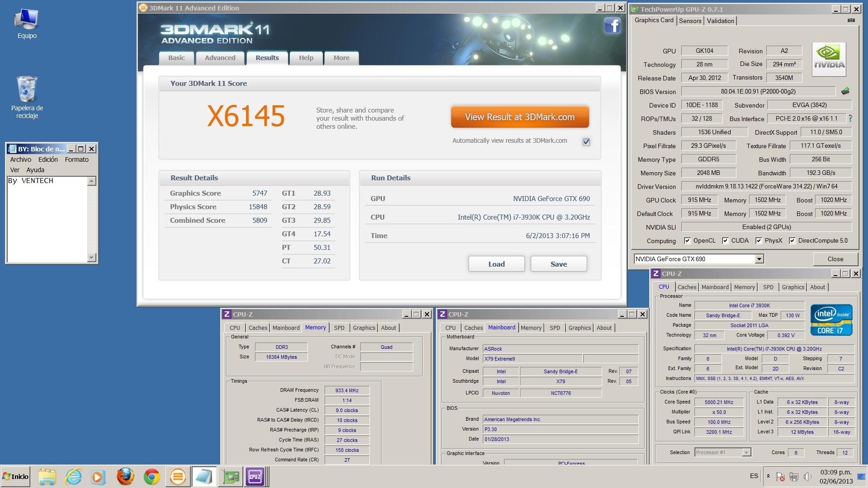Toggle the CUDA checkbox in GPU-Z
Viewport: 868px width, 488px height.
[x=725, y=240]
